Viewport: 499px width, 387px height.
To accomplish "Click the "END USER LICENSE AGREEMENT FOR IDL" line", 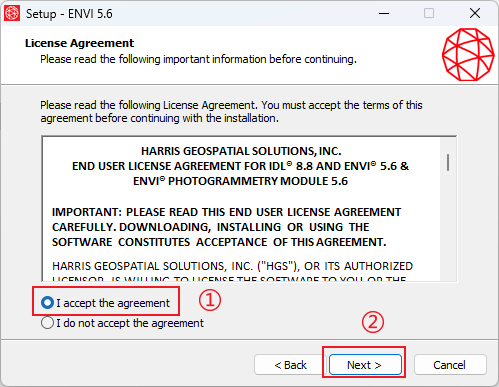I will pos(240,166).
